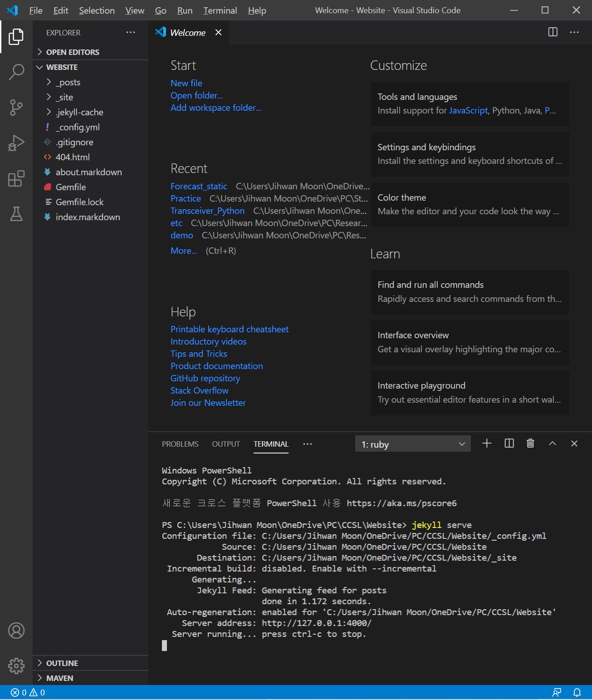Click More... recent items link
This screenshot has height=700, width=592.
coord(184,251)
